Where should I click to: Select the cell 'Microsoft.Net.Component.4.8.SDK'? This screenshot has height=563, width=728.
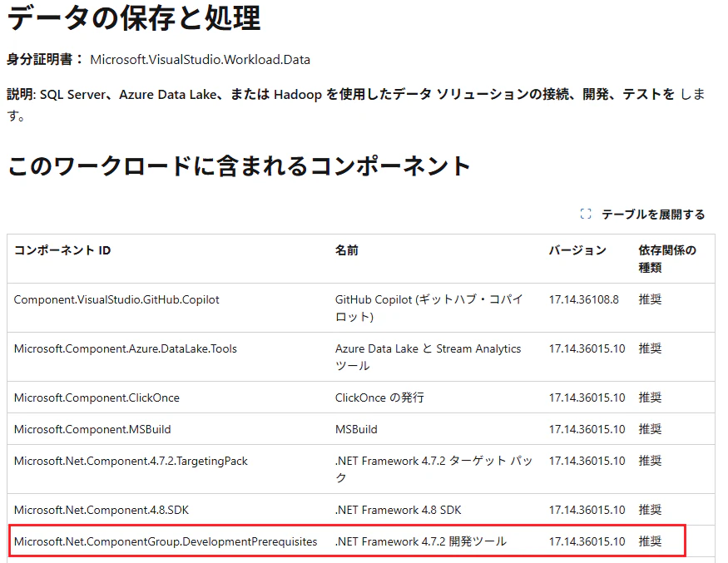coord(102,511)
